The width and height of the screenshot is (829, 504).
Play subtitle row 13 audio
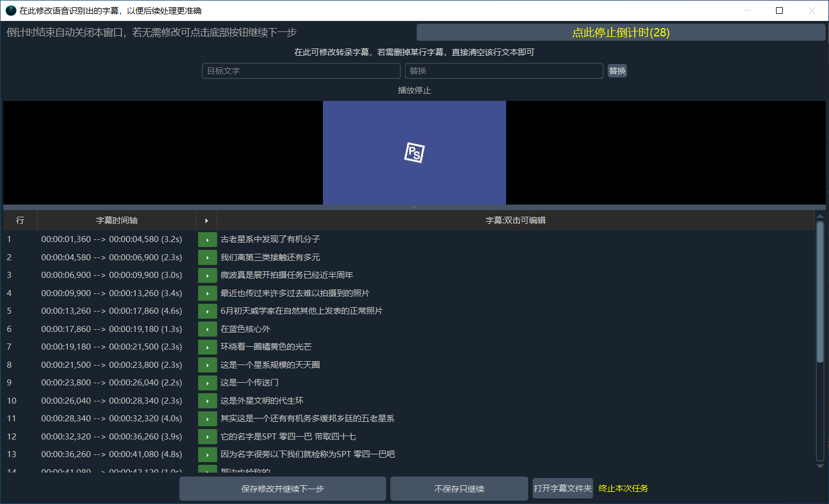(x=208, y=455)
